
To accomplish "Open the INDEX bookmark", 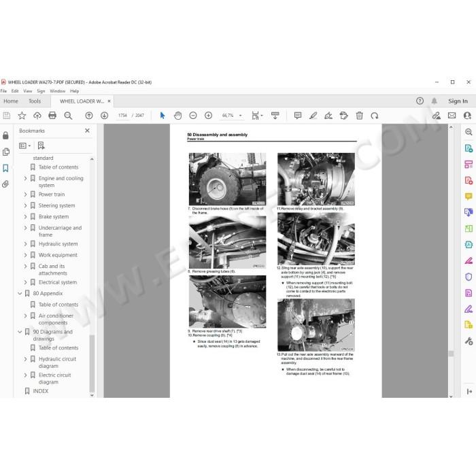I will click(40, 391).
